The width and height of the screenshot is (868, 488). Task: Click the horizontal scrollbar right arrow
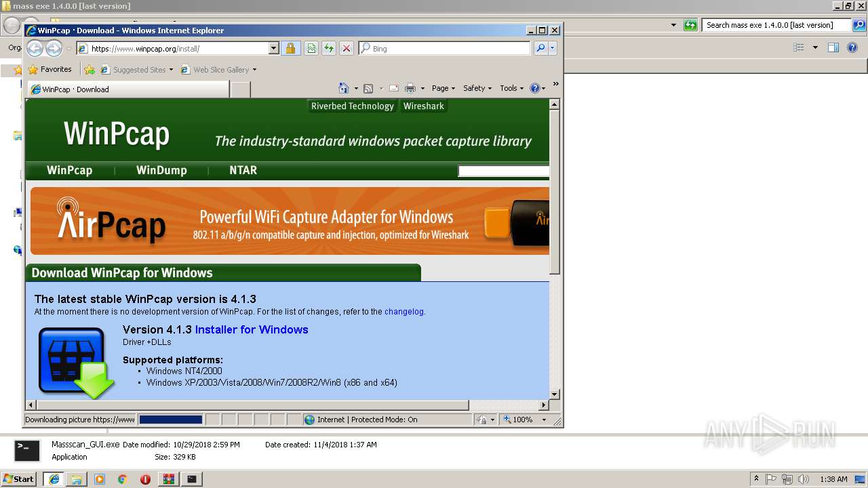click(543, 405)
